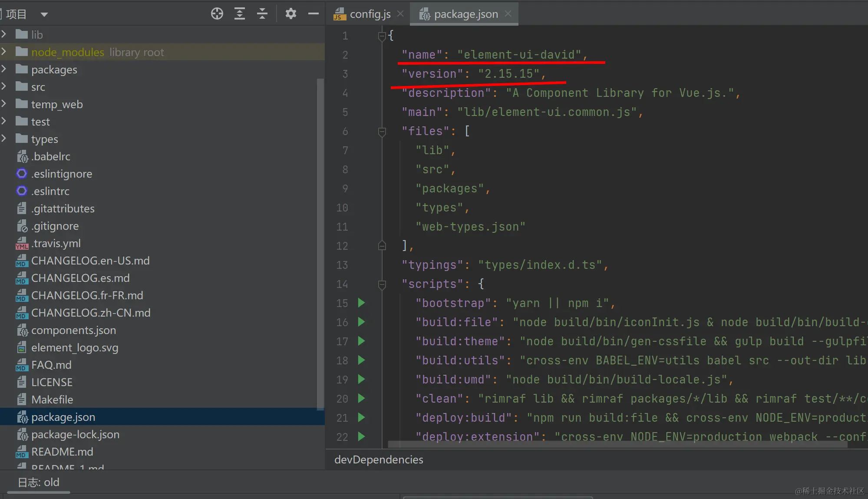
Task: Expand the node_modules folder
Action: [x=4, y=52]
